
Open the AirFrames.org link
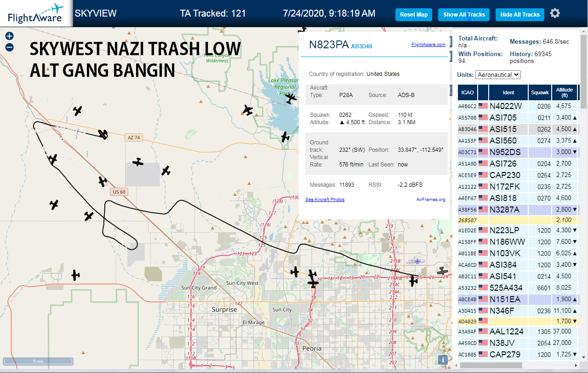point(431,200)
